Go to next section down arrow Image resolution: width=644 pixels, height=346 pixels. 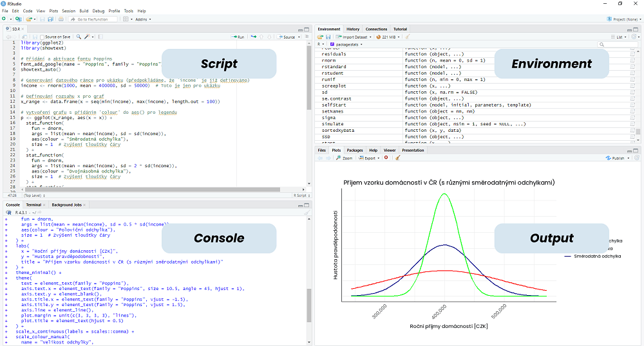(269, 37)
